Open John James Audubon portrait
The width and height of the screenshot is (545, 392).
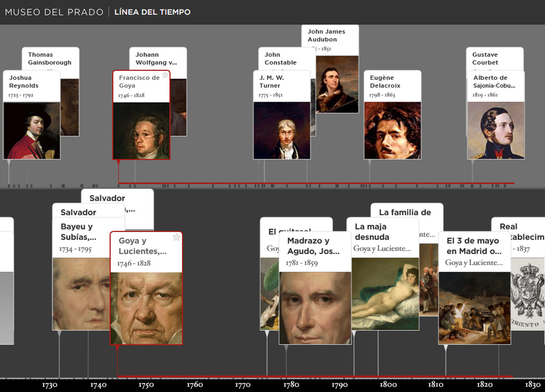pyautogui.click(x=337, y=84)
